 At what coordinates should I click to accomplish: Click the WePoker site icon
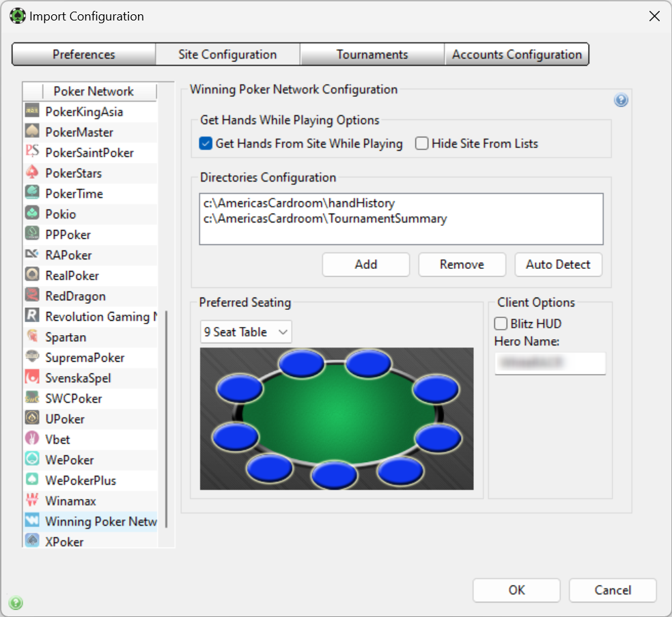pos(32,459)
